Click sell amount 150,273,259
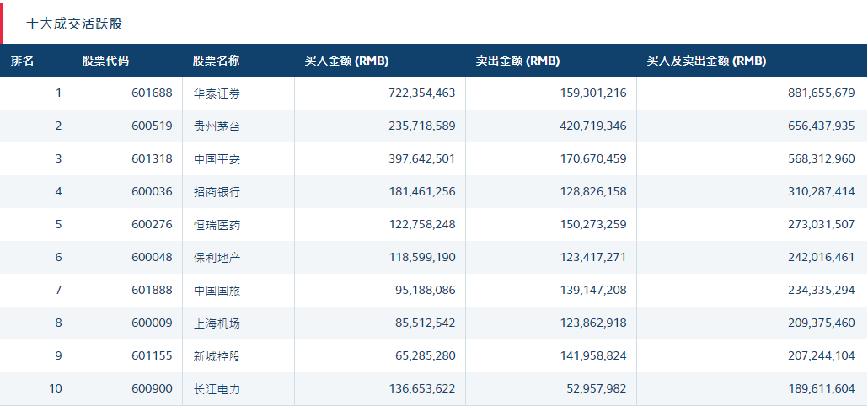Viewport: 868px width, 406px height. 594,224
